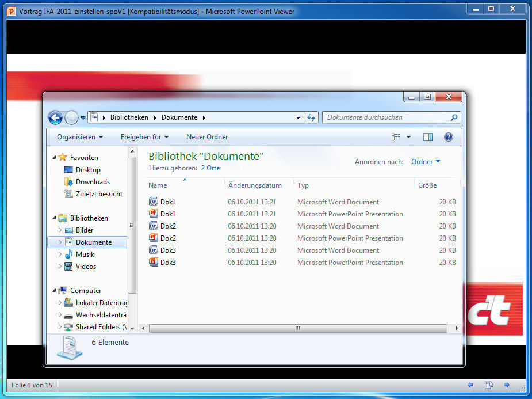Screen dimensions: 532x399
Task: Open the Anordnen nach Ordner dropdown
Action: (426, 162)
